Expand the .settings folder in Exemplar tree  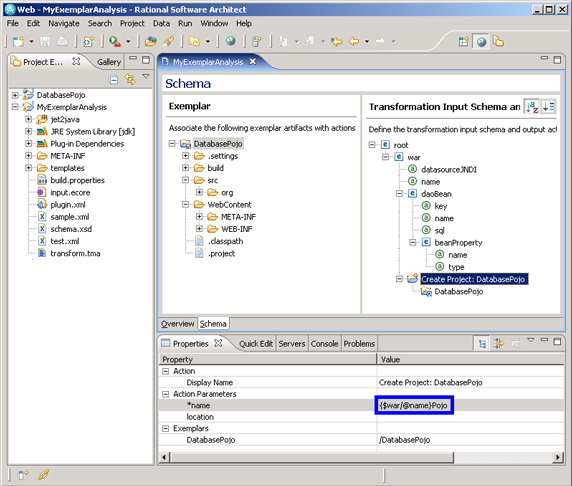point(185,156)
